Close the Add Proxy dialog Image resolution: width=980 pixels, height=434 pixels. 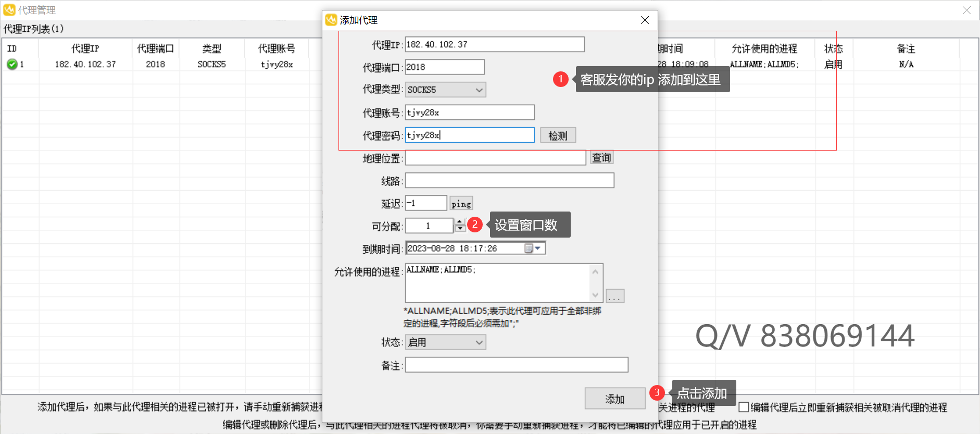[x=645, y=20]
